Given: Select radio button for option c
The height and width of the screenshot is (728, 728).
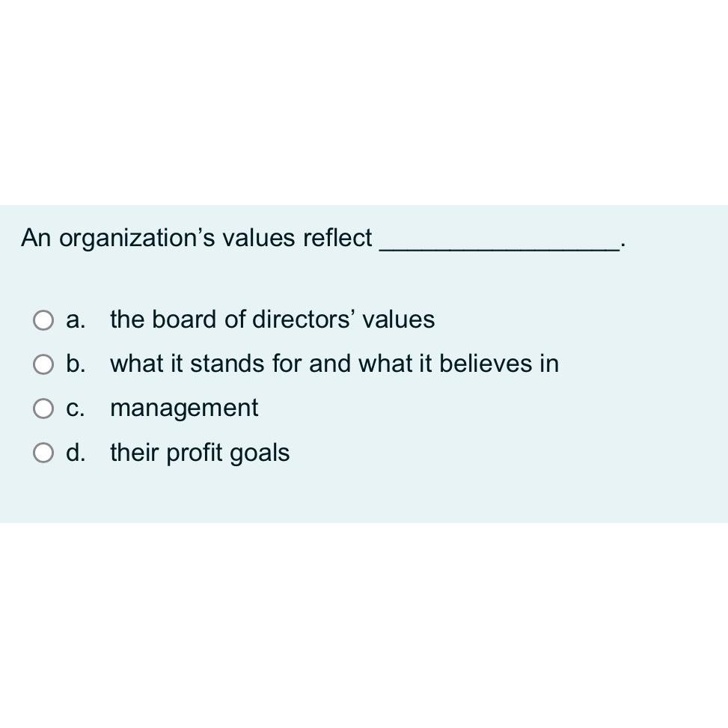Looking at the screenshot, I should tap(43, 409).
